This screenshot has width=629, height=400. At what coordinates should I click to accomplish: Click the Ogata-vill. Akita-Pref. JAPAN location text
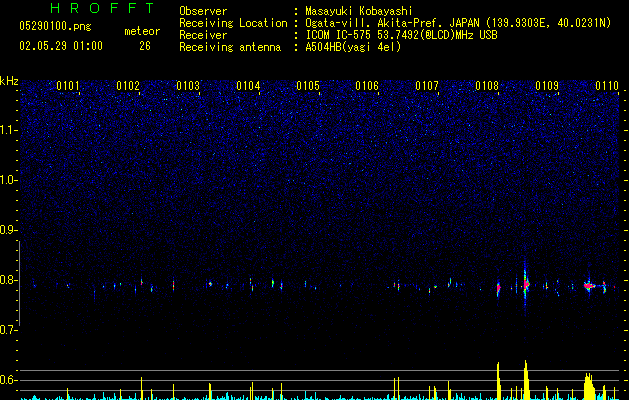(458, 23)
